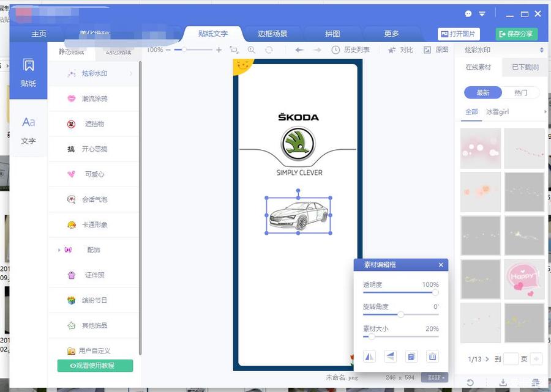Click the 对比 compare tool
Screen dimensions: 551x392
pos(400,50)
